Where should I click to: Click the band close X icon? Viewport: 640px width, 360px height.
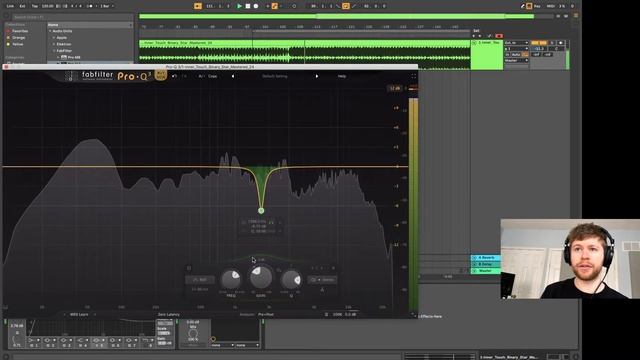(333, 268)
